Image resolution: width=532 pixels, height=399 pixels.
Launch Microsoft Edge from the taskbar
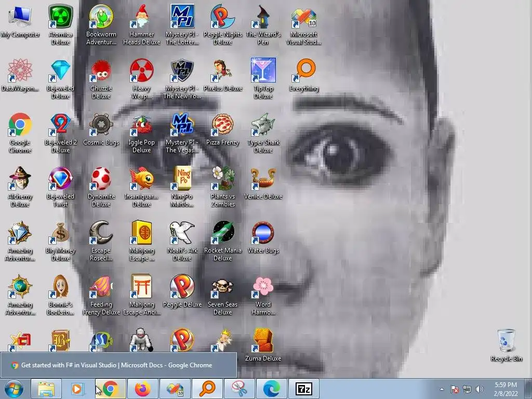(x=272, y=389)
